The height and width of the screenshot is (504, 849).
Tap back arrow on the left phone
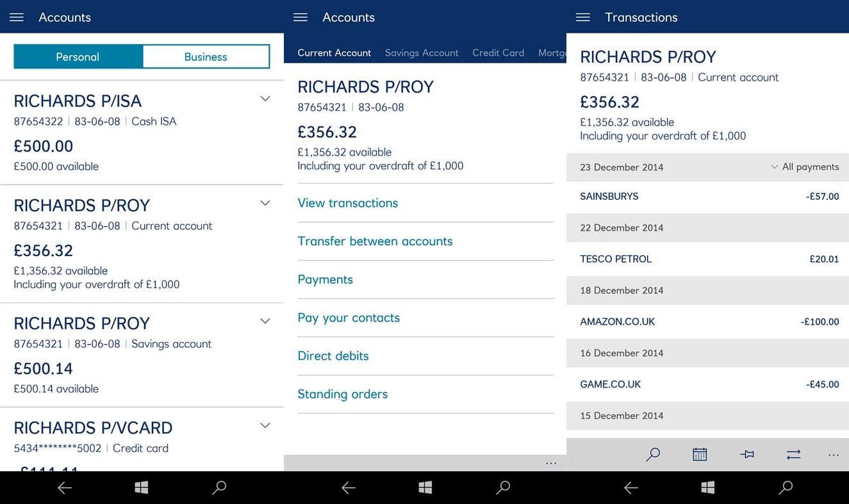(x=65, y=488)
